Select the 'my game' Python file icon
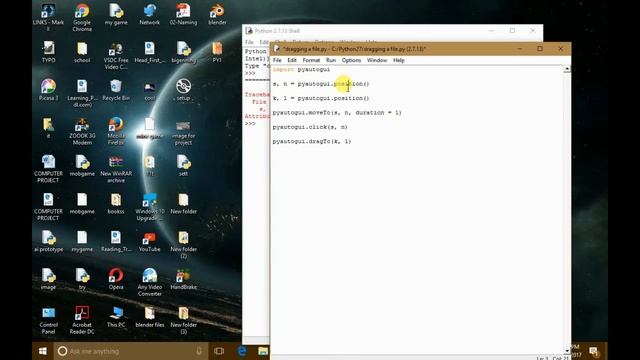640x360 pixels. [x=116, y=14]
